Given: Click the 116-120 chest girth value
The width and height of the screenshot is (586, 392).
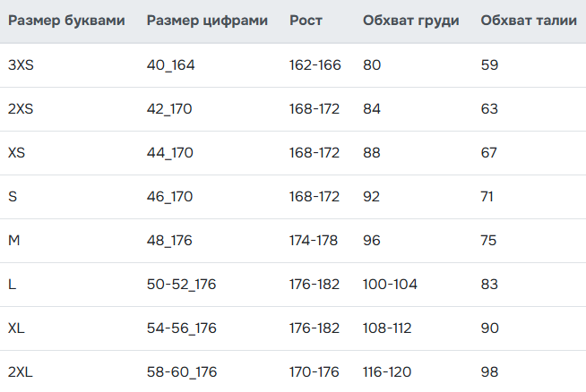Looking at the screenshot, I should [387, 372].
